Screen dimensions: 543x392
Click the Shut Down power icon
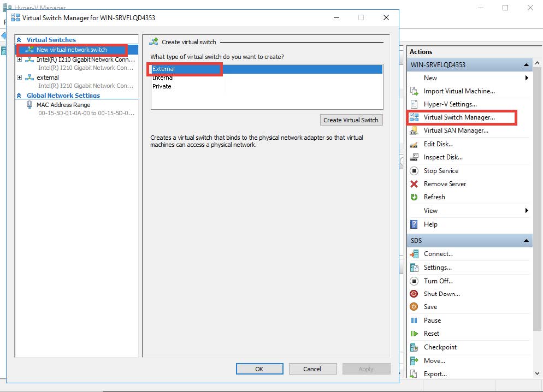[x=414, y=294]
